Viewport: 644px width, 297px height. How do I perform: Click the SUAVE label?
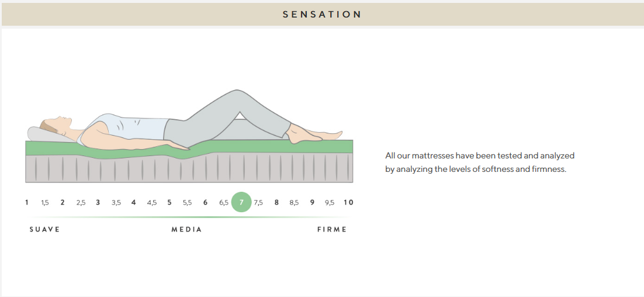coord(45,229)
